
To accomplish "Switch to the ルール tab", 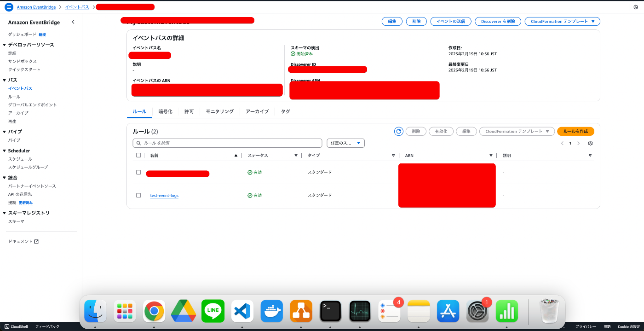I will coord(139,111).
